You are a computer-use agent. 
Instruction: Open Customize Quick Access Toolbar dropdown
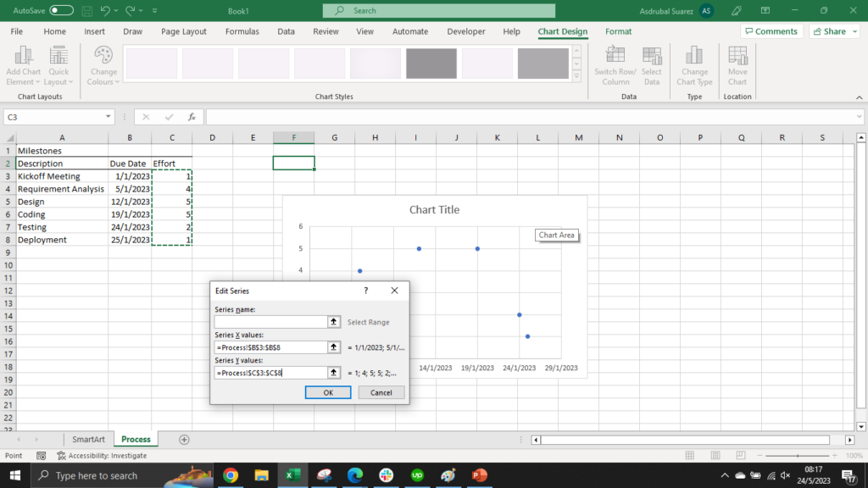click(154, 10)
